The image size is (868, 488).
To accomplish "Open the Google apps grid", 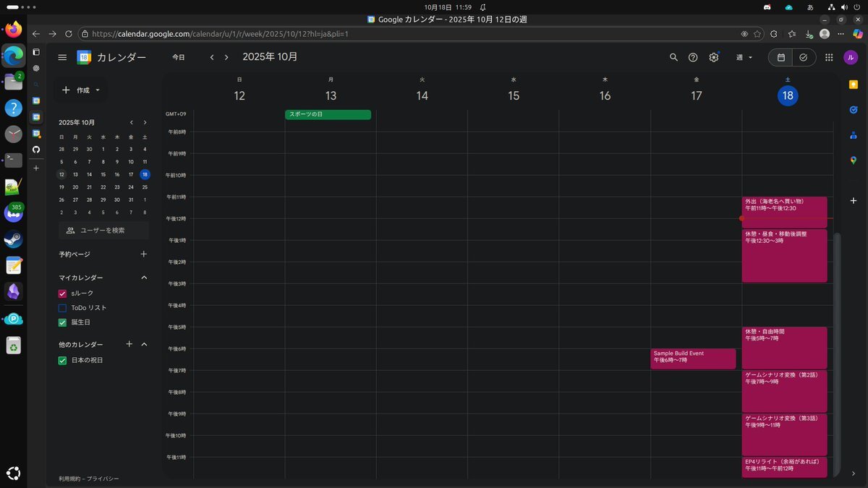I will tap(829, 57).
